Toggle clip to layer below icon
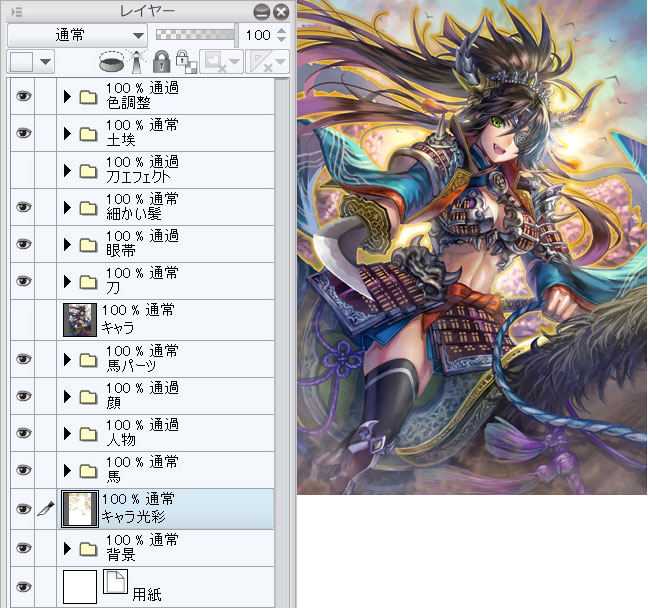 click(112, 62)
